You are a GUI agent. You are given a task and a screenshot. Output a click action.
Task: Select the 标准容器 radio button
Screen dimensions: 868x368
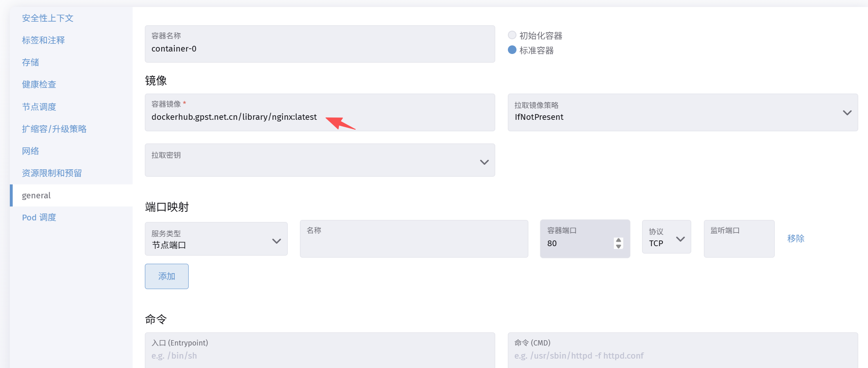(512, 50)
